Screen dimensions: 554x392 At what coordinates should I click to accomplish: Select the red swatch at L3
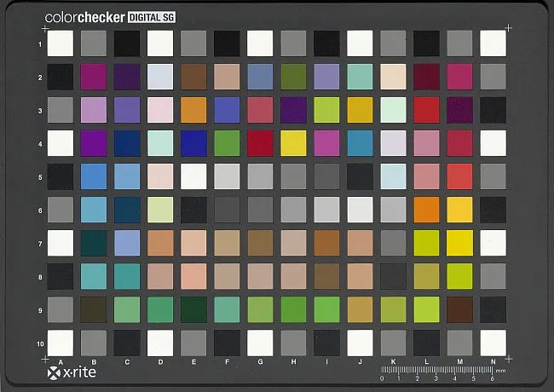pyautogui.click(x=426, y=110)
